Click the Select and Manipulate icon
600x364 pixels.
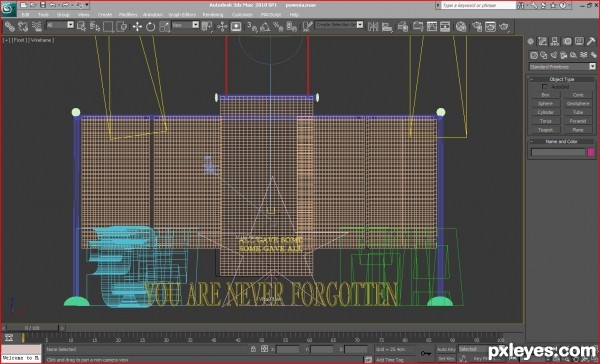222,26
